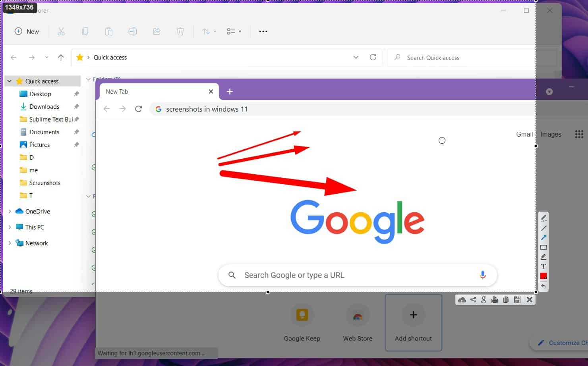This screenshot has height=366, width=588.
Task: Open the New Tab browser tab
Action: (155, 92)
